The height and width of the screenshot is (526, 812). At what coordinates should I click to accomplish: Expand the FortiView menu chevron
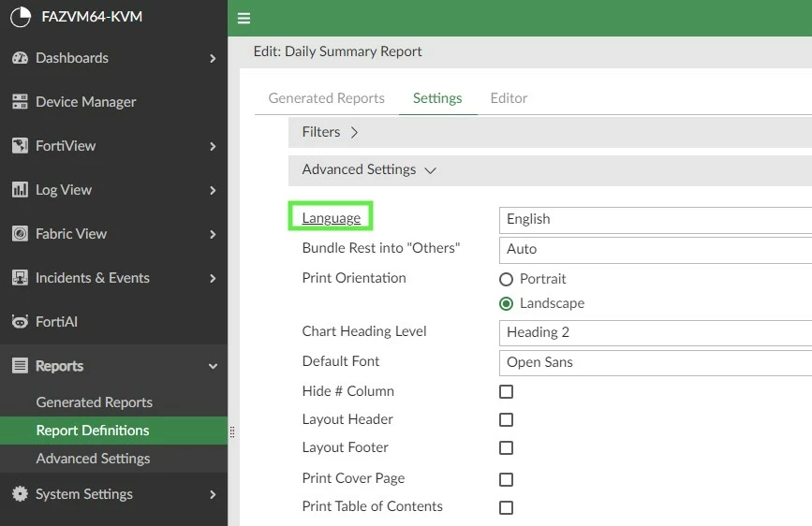pos(213,147)
